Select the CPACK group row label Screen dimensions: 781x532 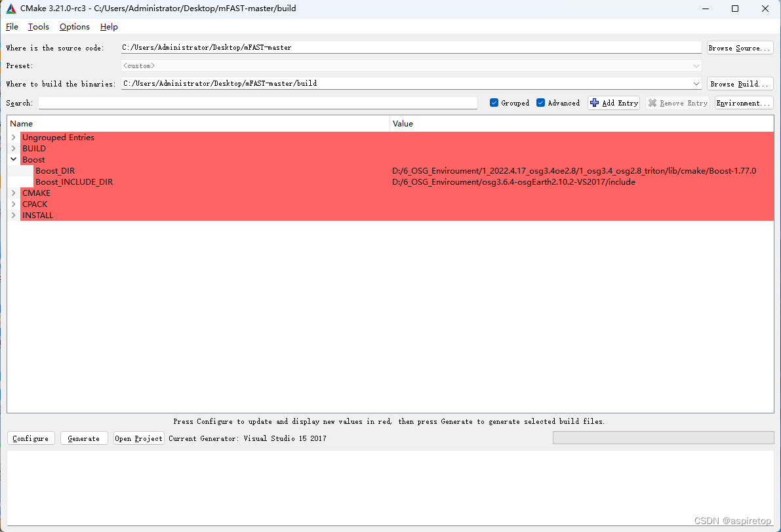(x=35, y=204)
